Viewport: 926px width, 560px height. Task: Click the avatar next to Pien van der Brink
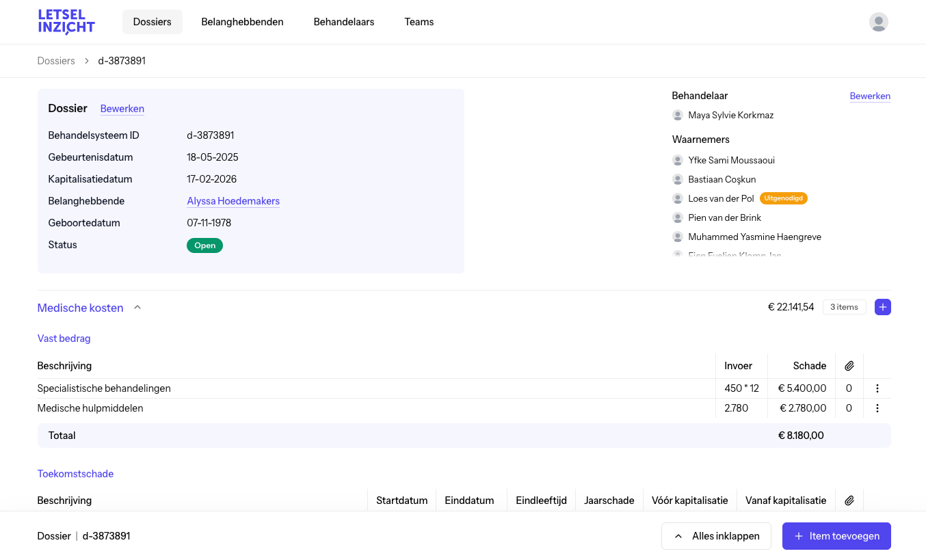pyautogui.click(x=678, y=217)
